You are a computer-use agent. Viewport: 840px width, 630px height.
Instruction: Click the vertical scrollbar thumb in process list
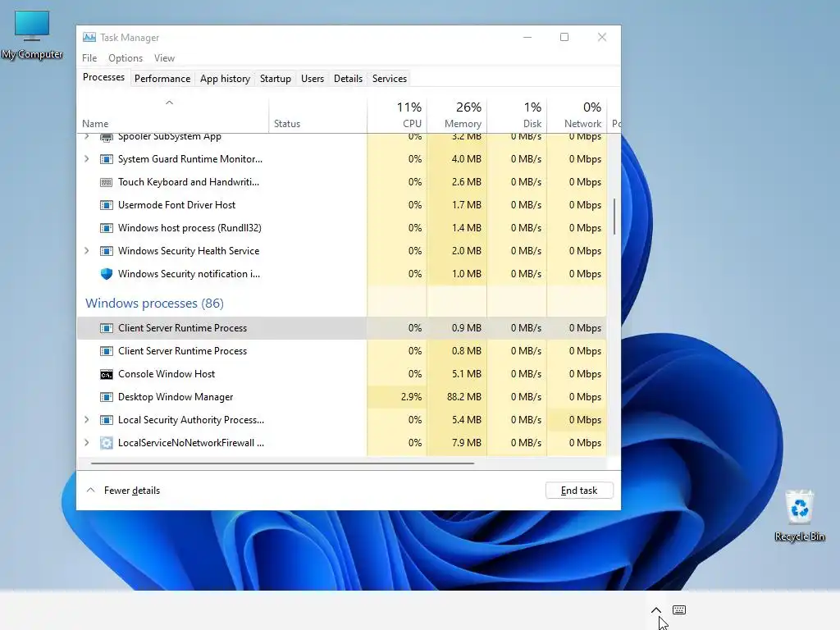pos(614,217)
